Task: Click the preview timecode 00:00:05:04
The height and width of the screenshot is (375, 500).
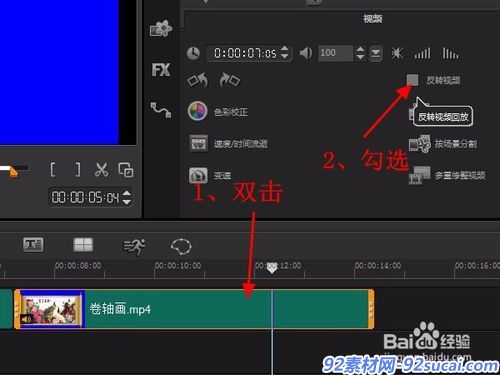Action: 85,198
